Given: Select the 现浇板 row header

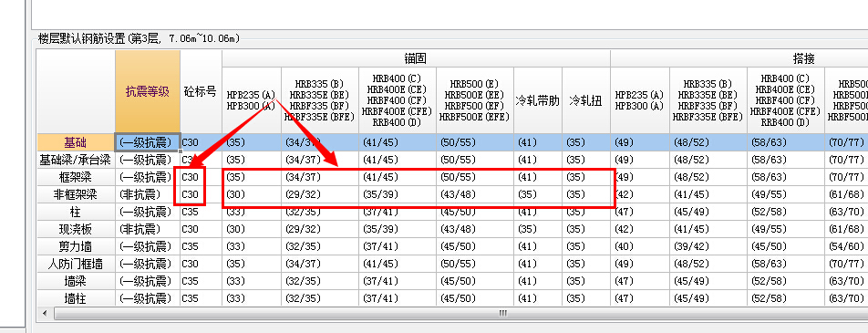Looking at the screenshot, I should click(76, 229).
